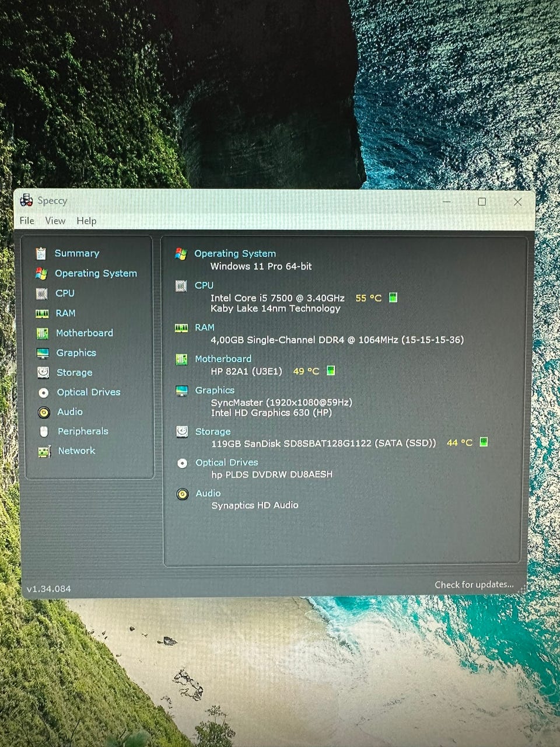560x747 pixels.
Task: Click the Motherboard icon in sidebar
Action: coord(43,333)
